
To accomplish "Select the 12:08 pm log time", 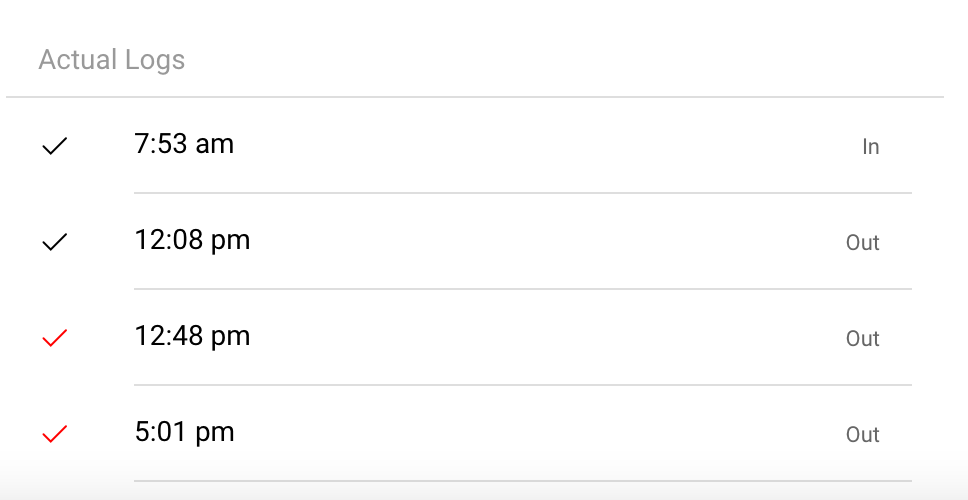I will 192,240.
